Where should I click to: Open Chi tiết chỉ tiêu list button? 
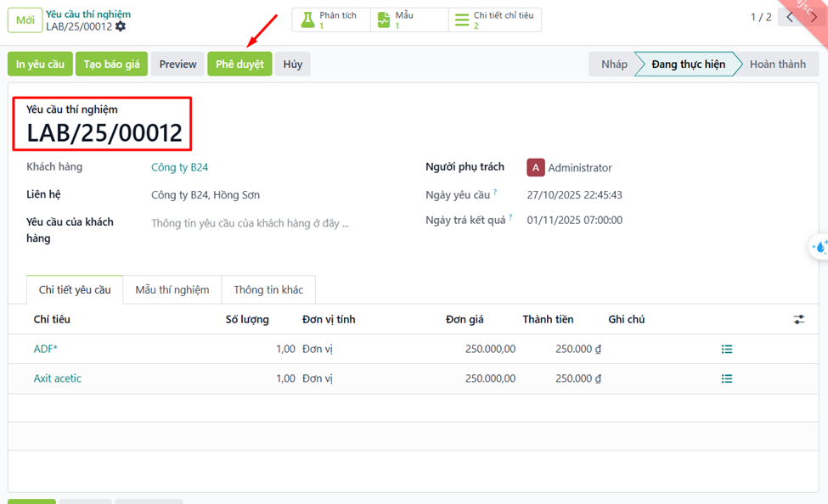[494, 20]
